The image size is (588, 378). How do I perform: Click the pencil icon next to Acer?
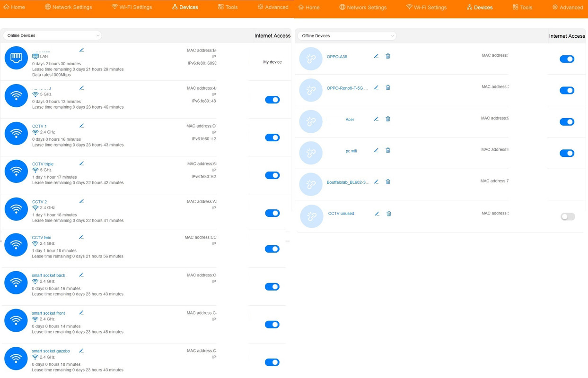376,119
